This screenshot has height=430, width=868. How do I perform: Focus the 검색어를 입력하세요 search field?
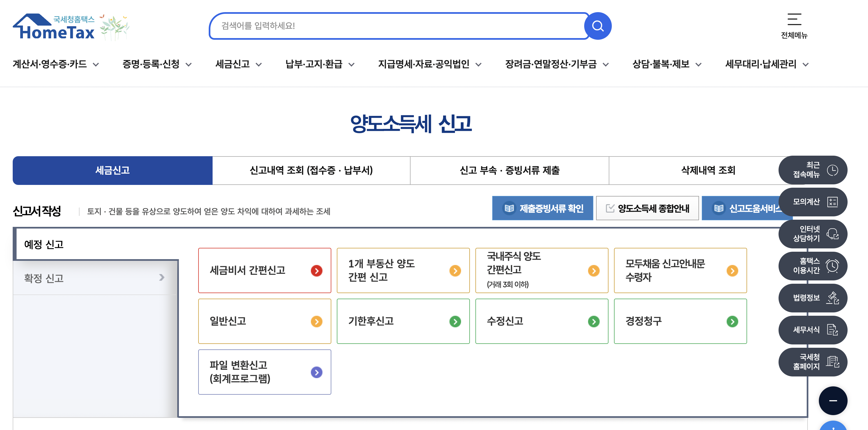[398, 26]
